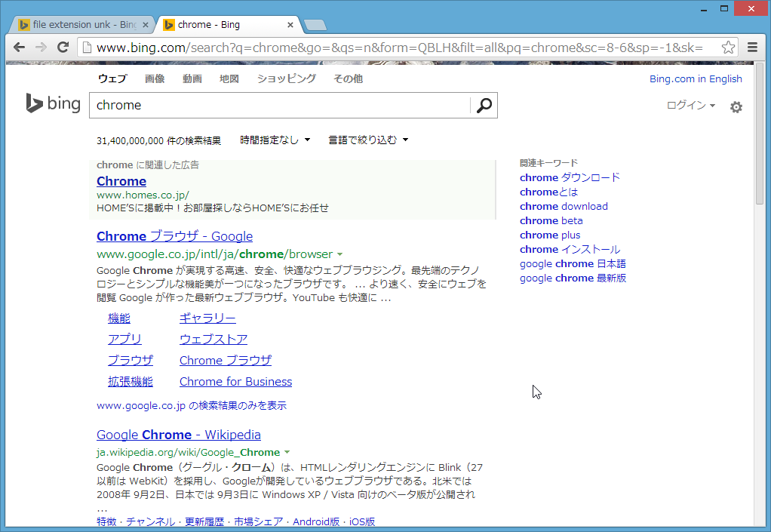771x532 pixels.
Task: Click the Bing search text box
Action: coord(281,105)
